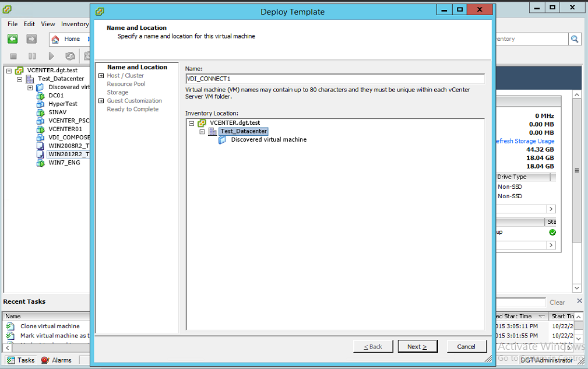Click the Mark virtual machine task icon

[10, 336]
